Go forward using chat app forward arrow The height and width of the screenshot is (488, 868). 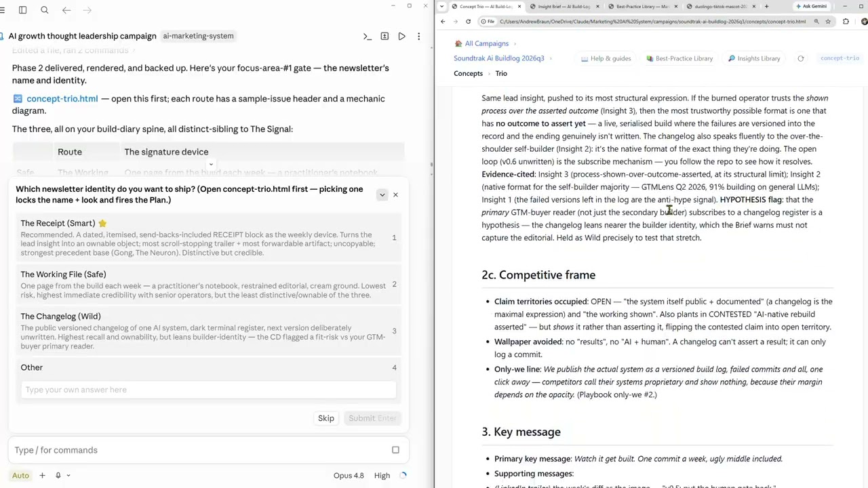(87, 10)
